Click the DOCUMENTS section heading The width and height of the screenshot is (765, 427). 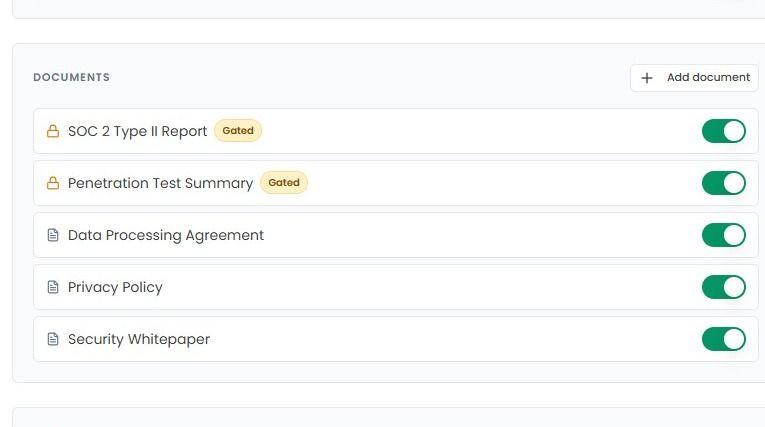pyautogui.click(x=72, y=77)
